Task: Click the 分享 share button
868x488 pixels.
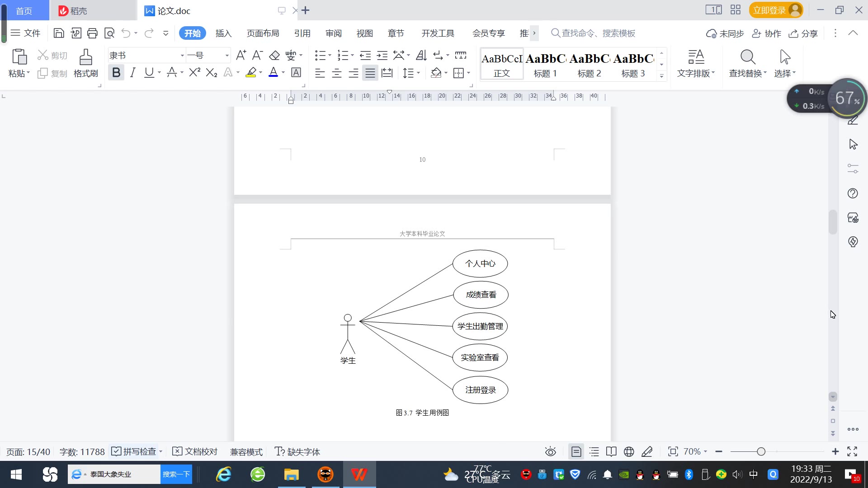Action: click(x=803, y=33)
